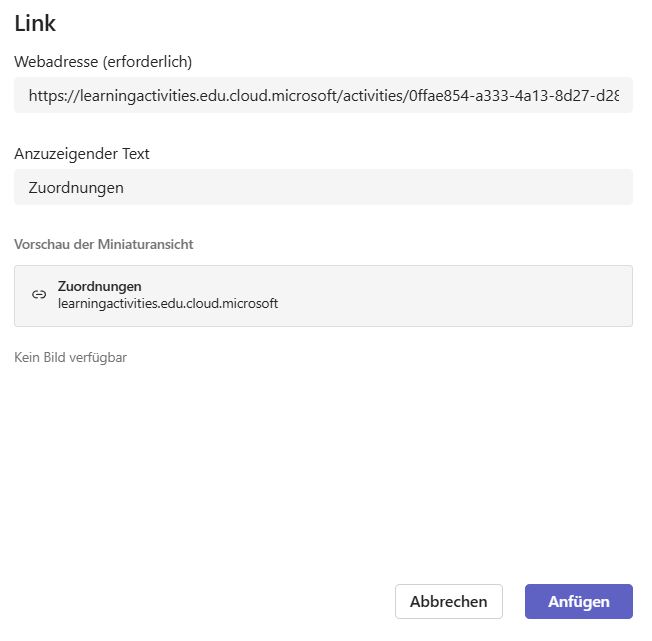The image size is (652, 641).
Task: Click the 'Webadresse (erforderlich)' label
Action: (103, 62)
